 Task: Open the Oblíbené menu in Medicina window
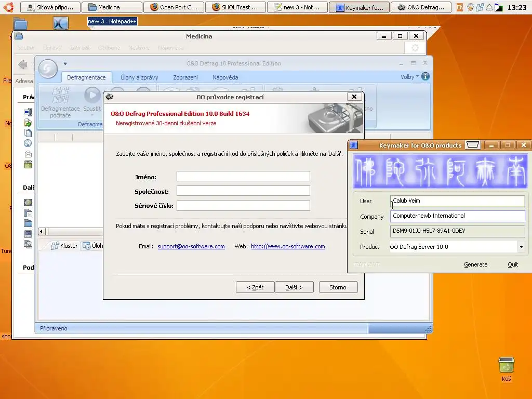tap(109, 48)
